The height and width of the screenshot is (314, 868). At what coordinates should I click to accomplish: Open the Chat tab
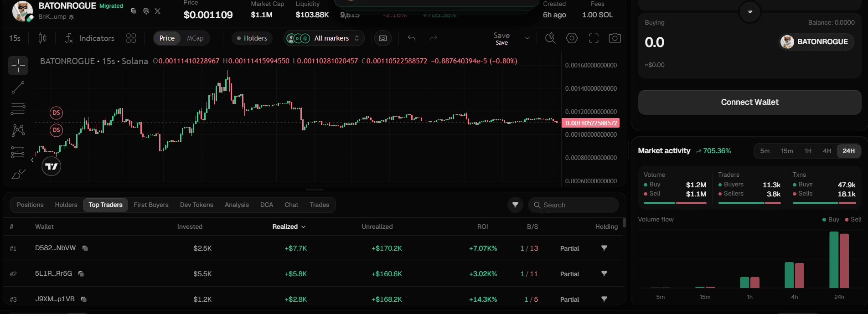coord(291,205)
